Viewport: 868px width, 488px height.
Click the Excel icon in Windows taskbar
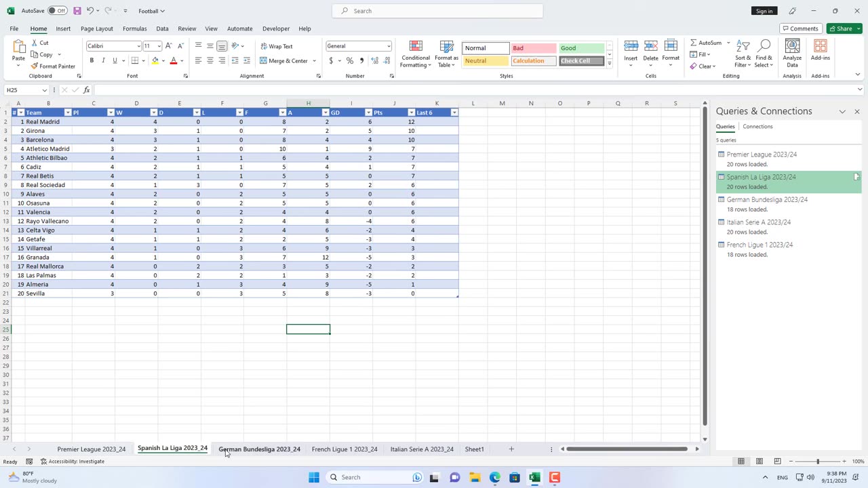534,477
